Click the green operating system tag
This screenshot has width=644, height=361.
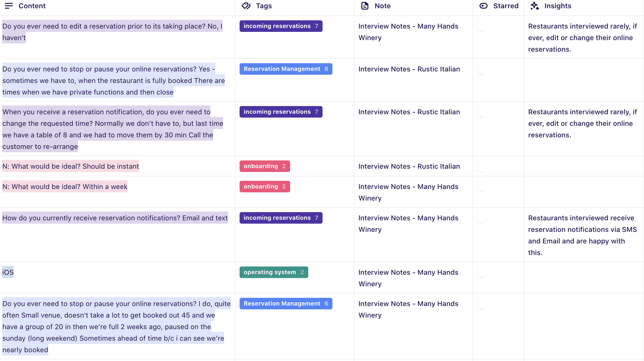click(273, 272)
